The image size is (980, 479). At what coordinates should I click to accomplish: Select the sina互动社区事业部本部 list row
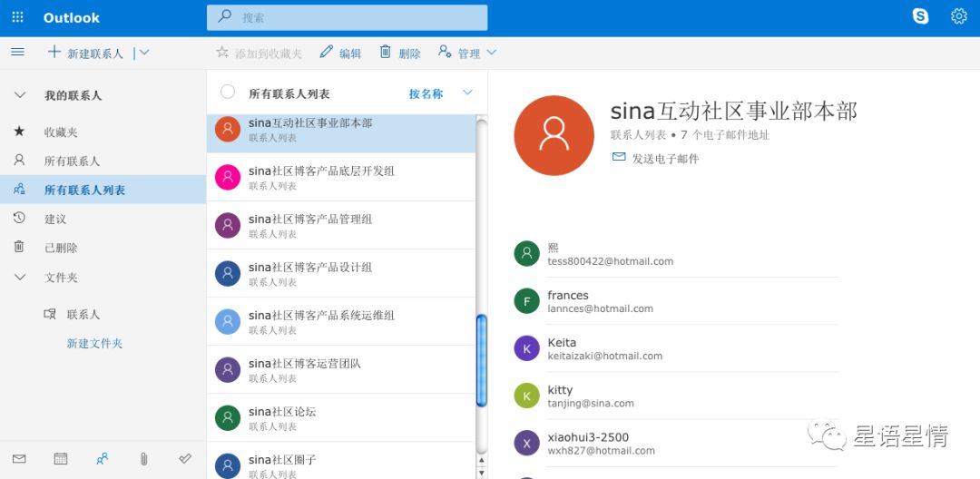341,133
